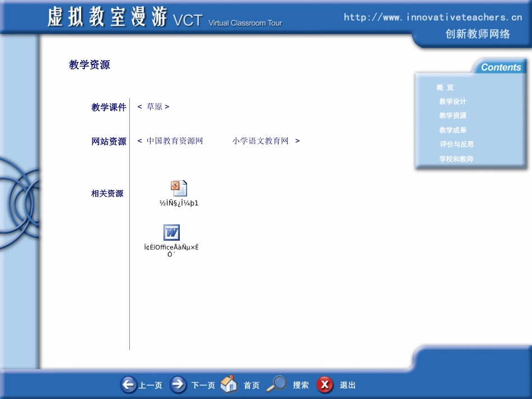
Task: Click the 上一页 text label
Action: tap(151, 386)
